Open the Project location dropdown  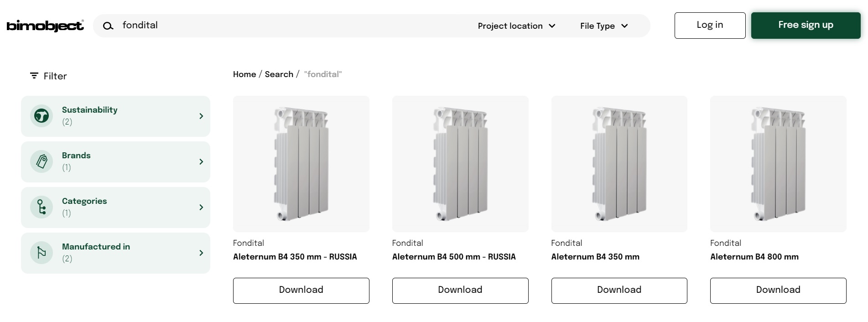(517, 26)
